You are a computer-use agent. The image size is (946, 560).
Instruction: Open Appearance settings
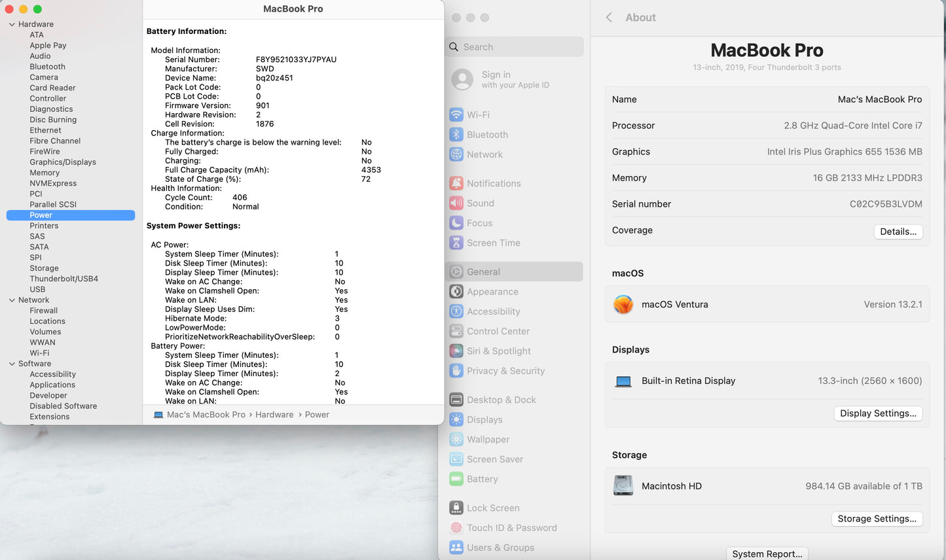coord(491,291)
